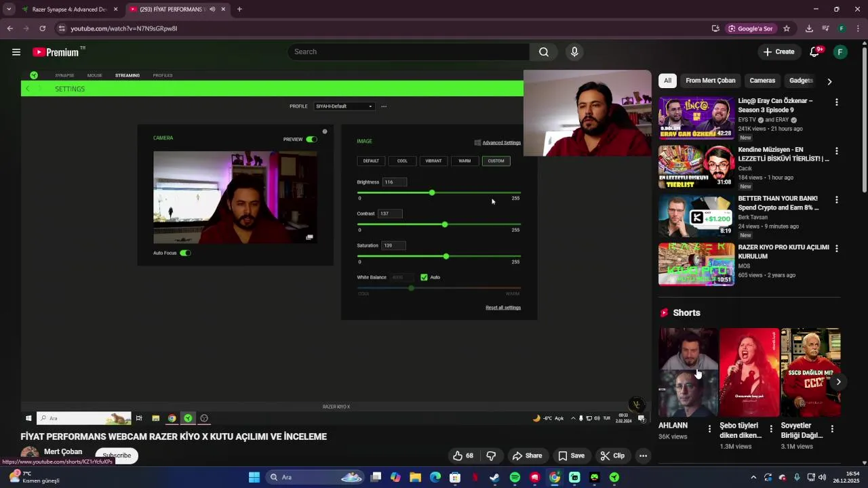The image size is (868, 488).
Task: Open options for Linç@ Eray Can Özkenar video
Action: (836, 102)
